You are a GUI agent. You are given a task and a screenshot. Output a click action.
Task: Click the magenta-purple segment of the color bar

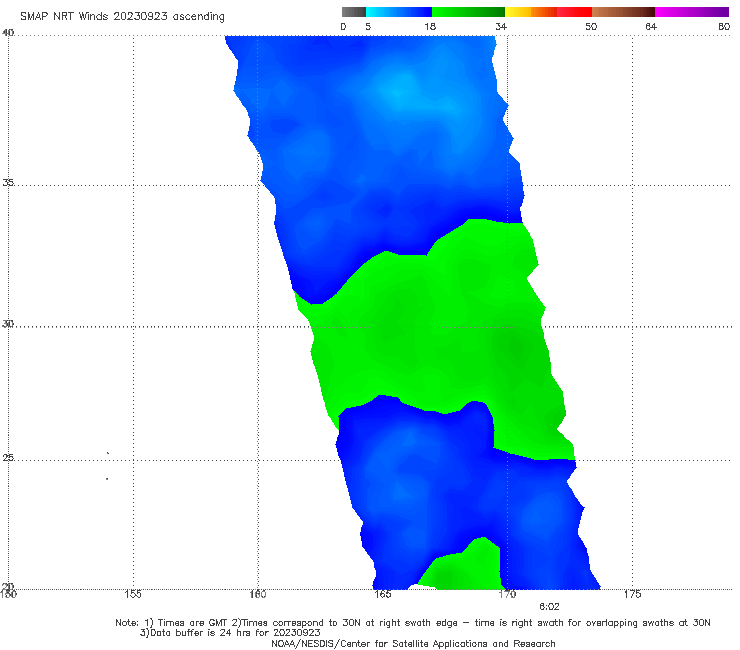[692, 12]
